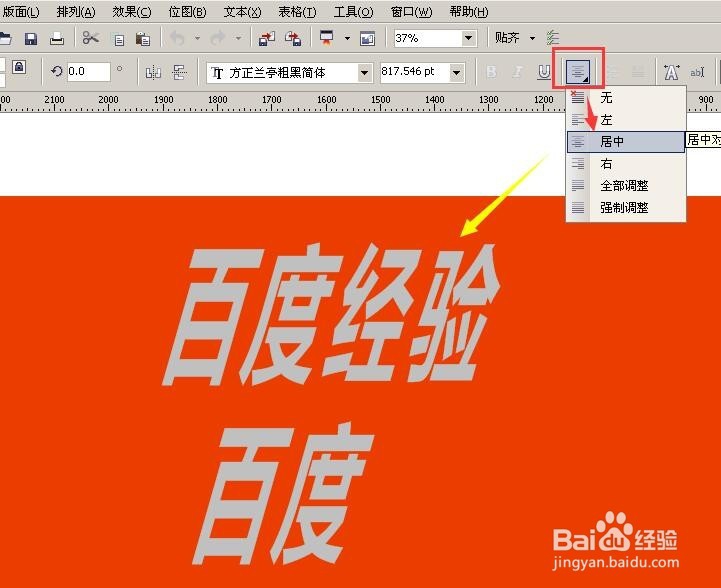Open the 帮助 menu

tap(469, 11)
